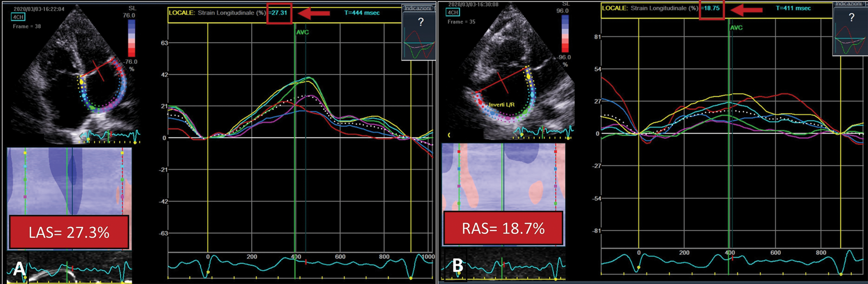The image size is (868, 284).
Task: Toggle the 4CH view label in panel B
Action: [453, 12]
